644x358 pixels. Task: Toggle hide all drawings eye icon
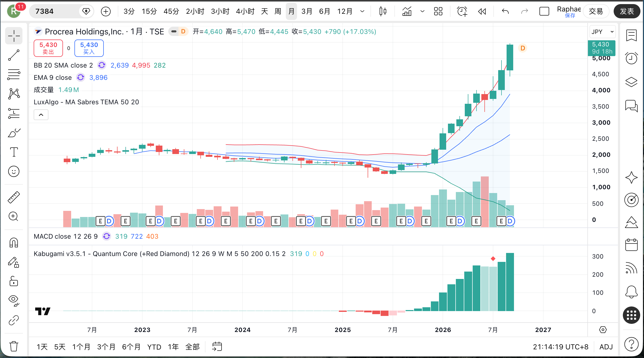point(14,301)
